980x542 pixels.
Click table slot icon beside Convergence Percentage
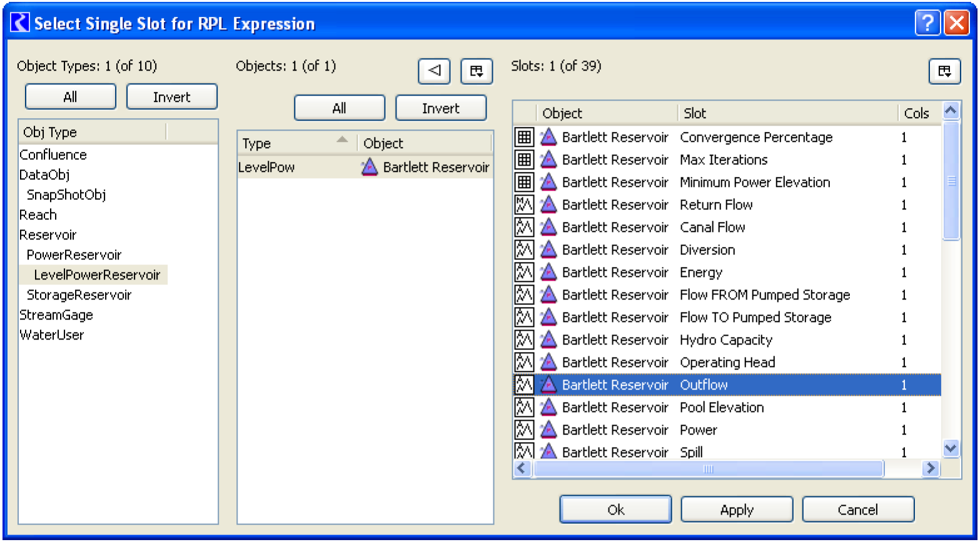(x=524, y=138)
